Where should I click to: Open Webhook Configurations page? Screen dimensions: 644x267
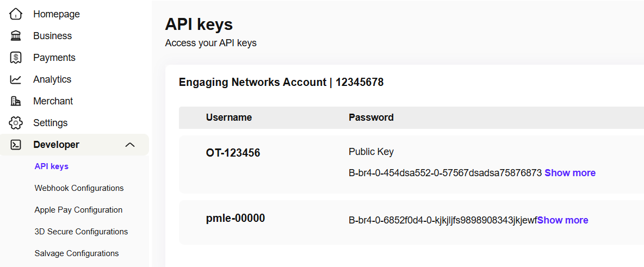79,188
